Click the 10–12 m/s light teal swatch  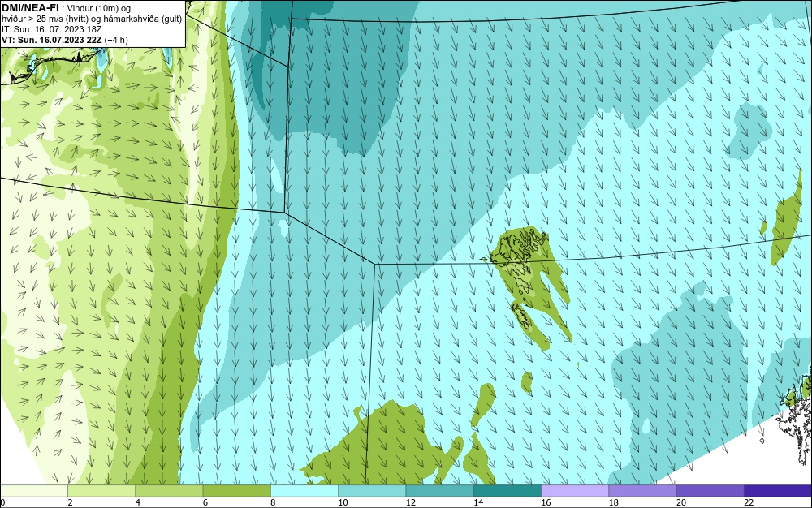pyautogui.click(x=372, y=491)
